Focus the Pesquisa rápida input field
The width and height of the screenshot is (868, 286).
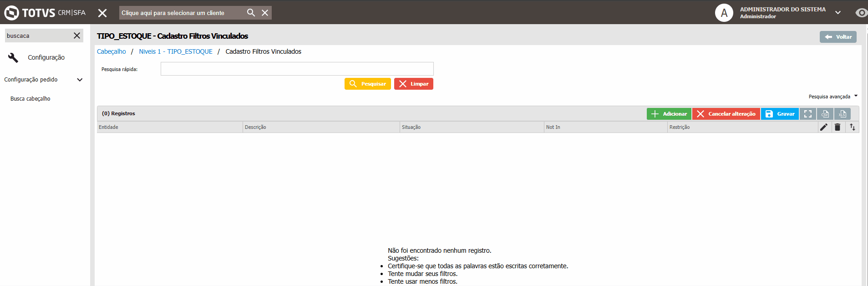(x=297, y=69)
